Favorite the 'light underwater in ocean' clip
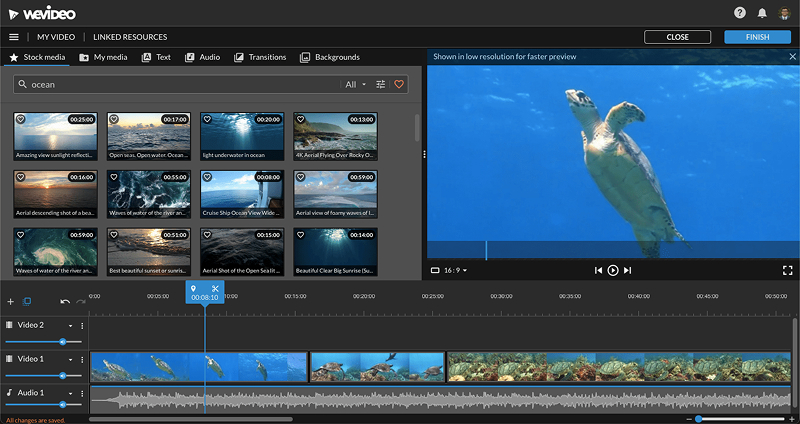800x424 pixels. [x=207, y=119]
